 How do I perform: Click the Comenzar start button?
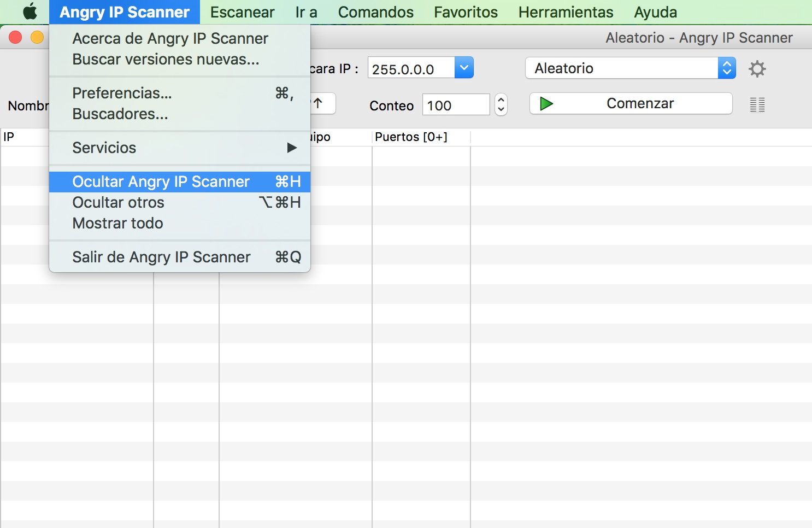(x=631, y=103)
